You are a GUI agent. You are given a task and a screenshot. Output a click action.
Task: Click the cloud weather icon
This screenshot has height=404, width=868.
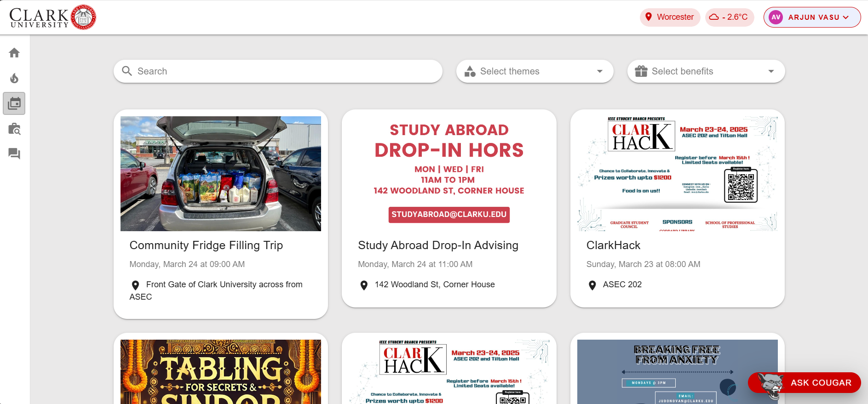[714, 17]
